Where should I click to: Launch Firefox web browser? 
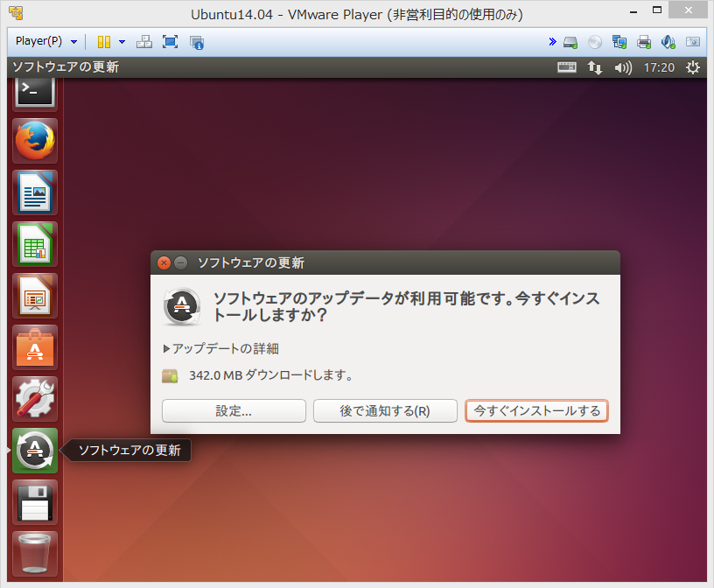(35, 141)
